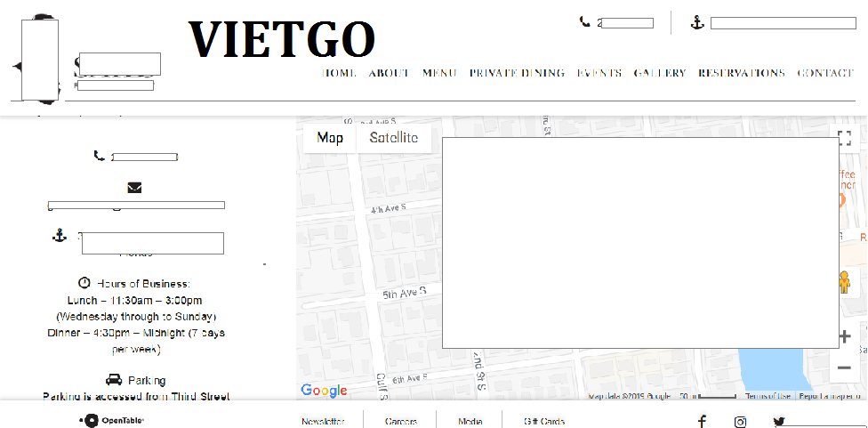Click the 'Parking' heading text
Viewport: 868px width, 428px height.
[147, 380]
